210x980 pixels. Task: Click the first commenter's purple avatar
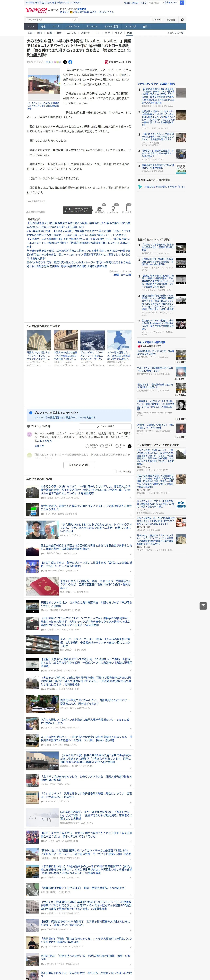(29, 434)
